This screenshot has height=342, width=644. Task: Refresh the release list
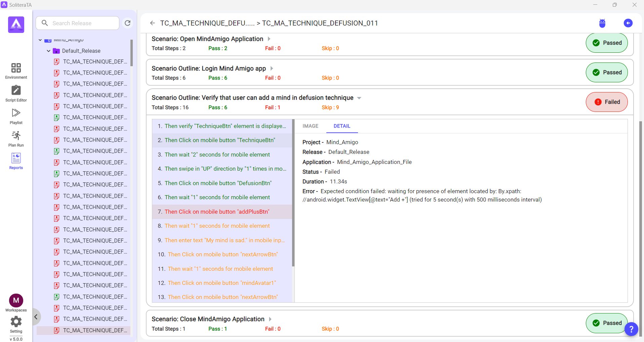(x=128, y=23)
